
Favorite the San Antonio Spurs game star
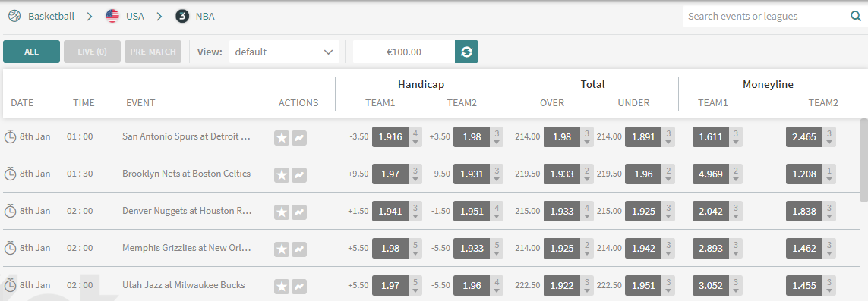tap(282, 137)
